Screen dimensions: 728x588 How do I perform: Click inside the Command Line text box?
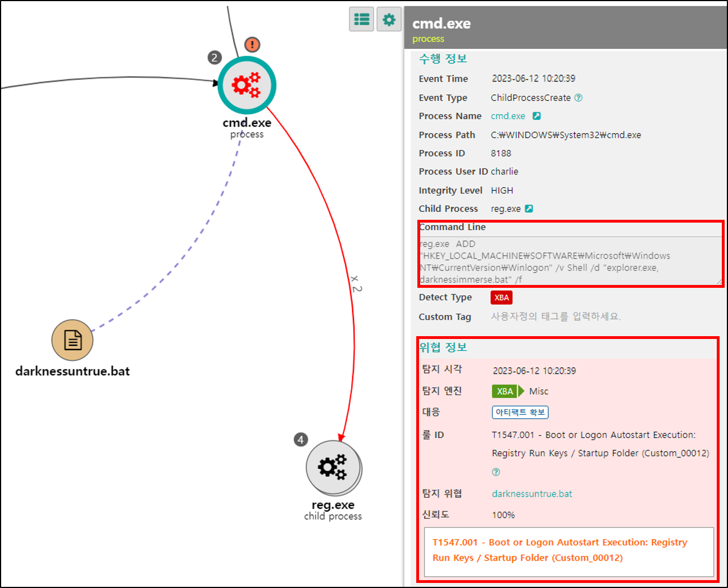(571, 261)
